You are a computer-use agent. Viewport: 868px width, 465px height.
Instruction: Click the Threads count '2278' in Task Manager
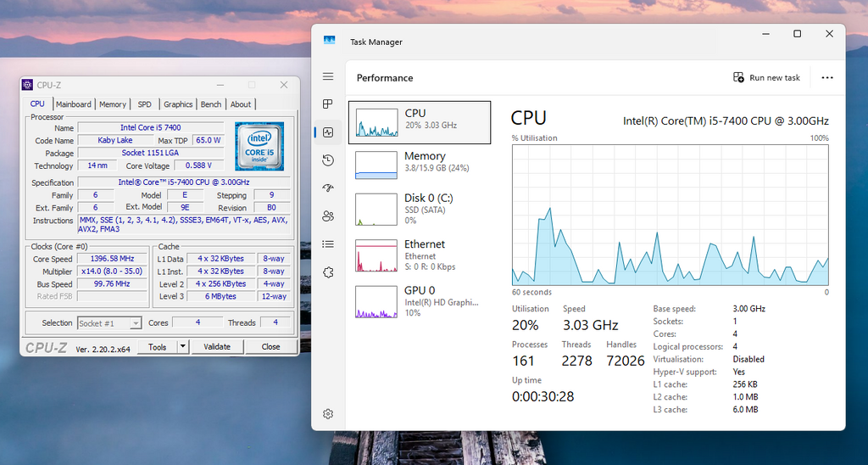coord(576,361)
